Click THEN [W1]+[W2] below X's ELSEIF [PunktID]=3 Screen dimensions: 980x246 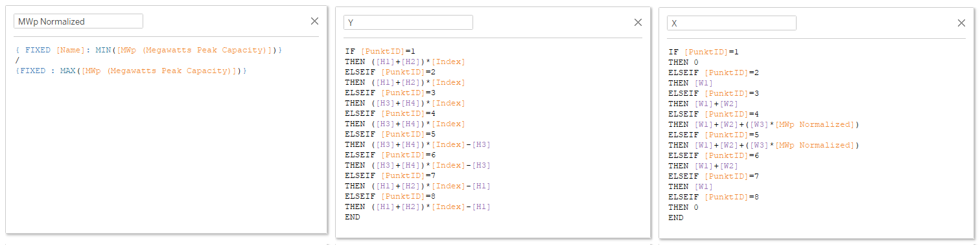click(x=703, y=104)
